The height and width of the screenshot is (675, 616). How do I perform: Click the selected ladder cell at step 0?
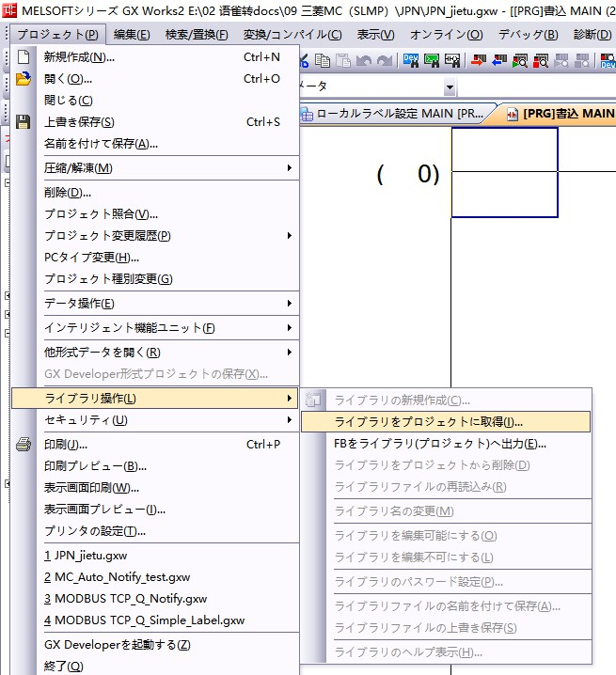coord(504,172)
